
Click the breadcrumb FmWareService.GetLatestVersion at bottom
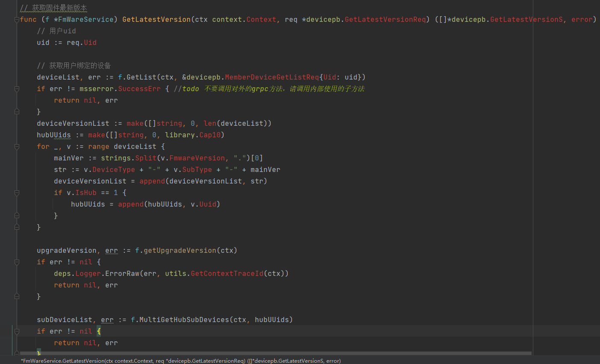point(180,361)
